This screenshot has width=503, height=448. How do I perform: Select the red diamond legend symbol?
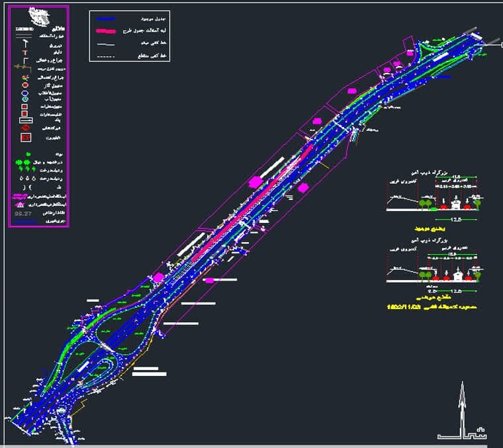click(x=25, y=127)
